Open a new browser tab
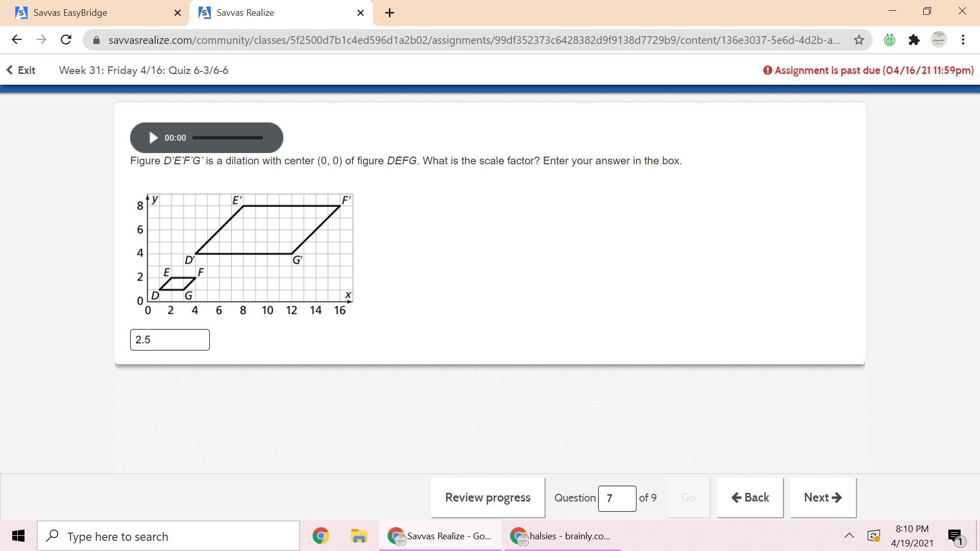Screen dimensions: 980x551 [389, 13]
